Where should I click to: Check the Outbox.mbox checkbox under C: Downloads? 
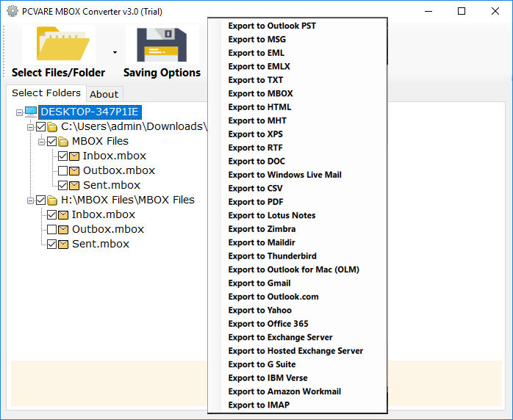(62, 170)
